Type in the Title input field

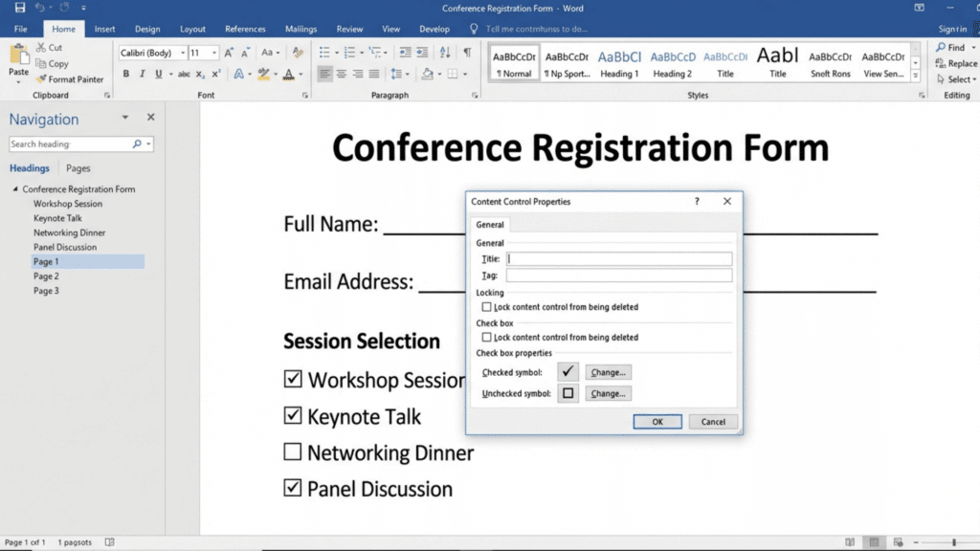(x=620, y=258)
